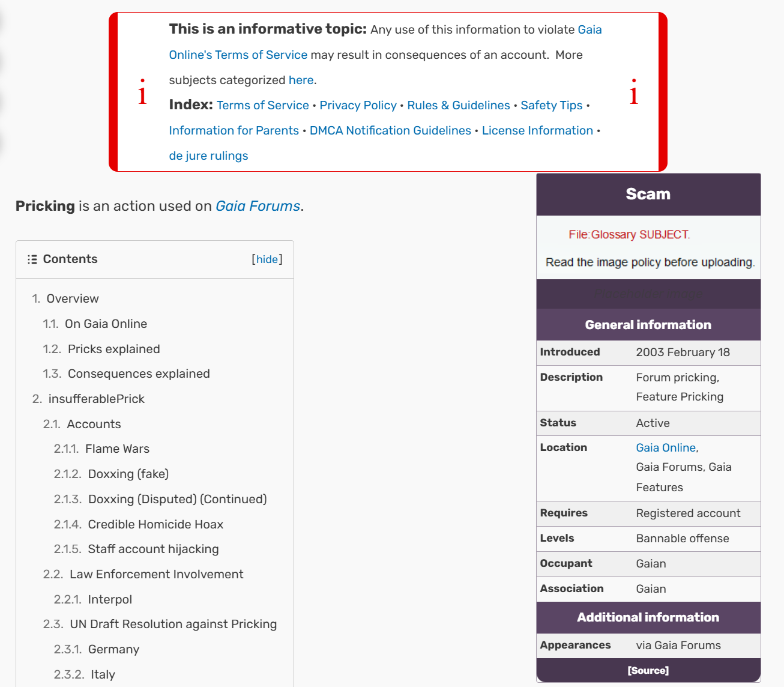This screenshot has width=784, height=687.
Task: Jump to Pricks explained section
Action: pyautogui.click(x=114, y=349)
